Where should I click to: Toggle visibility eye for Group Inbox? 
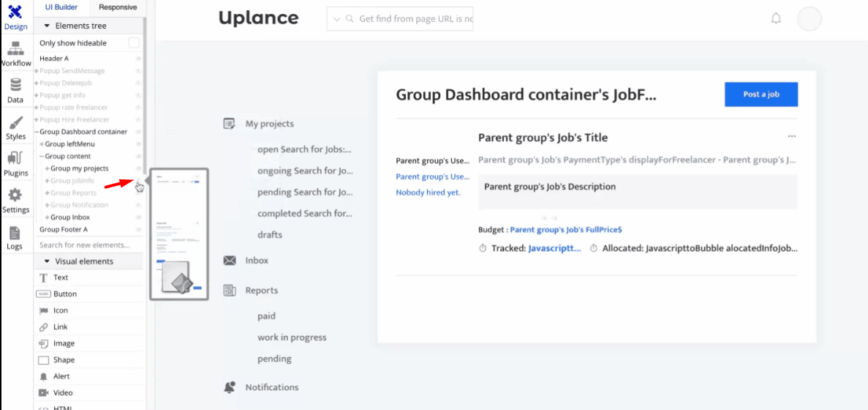click(x=138, y=217)
